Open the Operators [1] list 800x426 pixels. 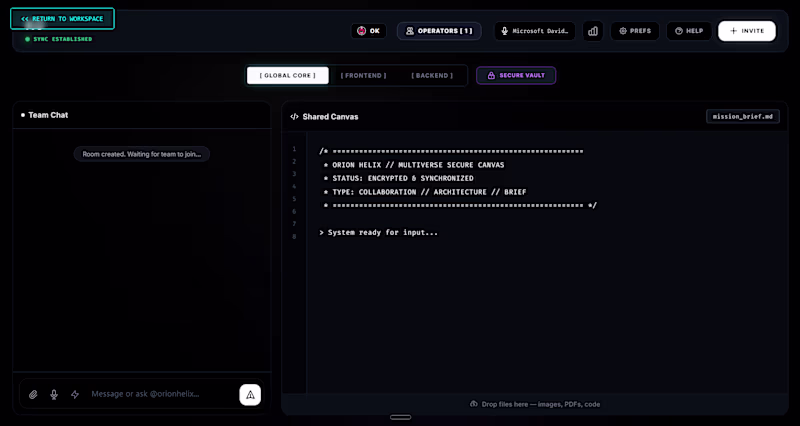point(439,31)
